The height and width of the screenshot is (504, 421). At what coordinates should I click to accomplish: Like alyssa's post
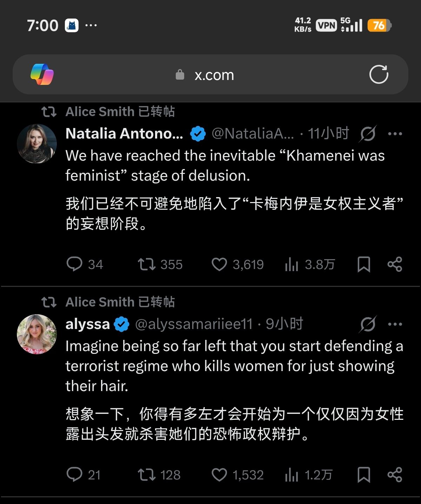[x=219, y=475]
